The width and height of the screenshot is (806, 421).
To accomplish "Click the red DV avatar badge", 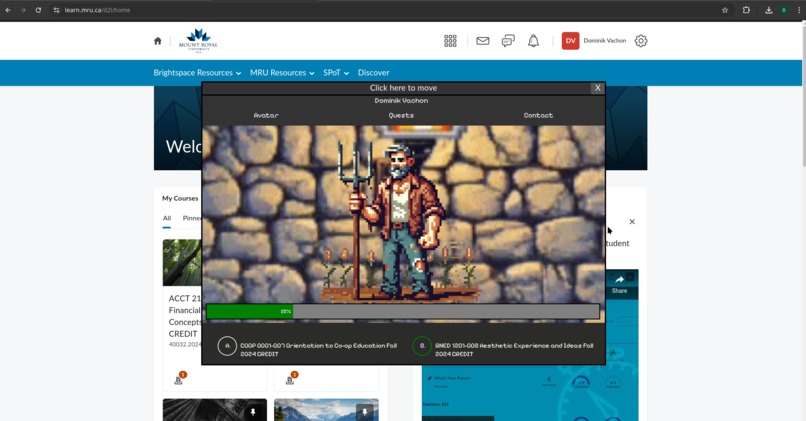I will (x=571, y=41).
